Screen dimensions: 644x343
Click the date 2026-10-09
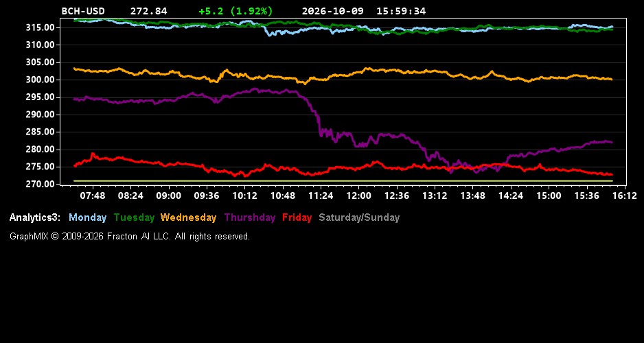pyautogui.click(x=333, y=12)
